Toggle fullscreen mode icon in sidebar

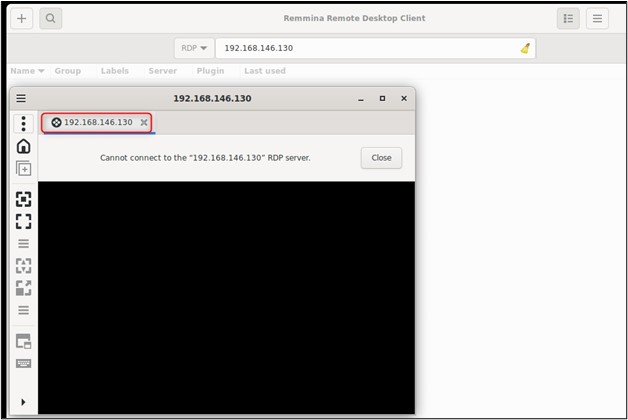(x=24, y=221)
